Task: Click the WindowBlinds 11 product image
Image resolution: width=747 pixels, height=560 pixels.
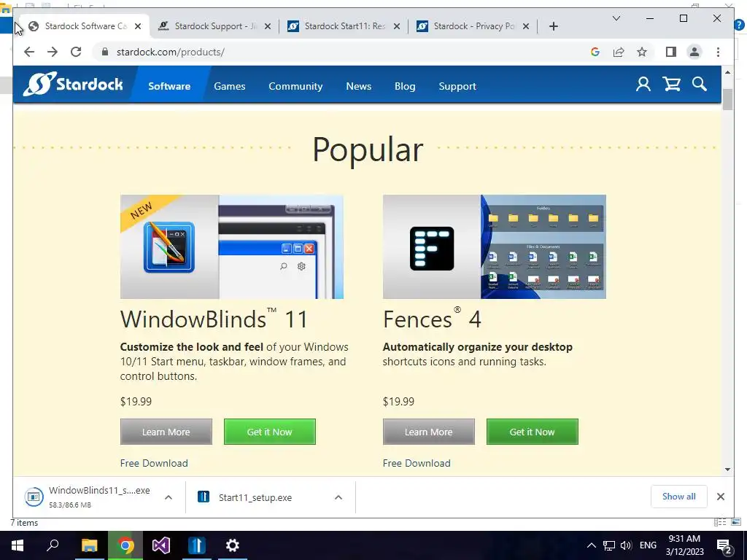Action: pos(231,246)
